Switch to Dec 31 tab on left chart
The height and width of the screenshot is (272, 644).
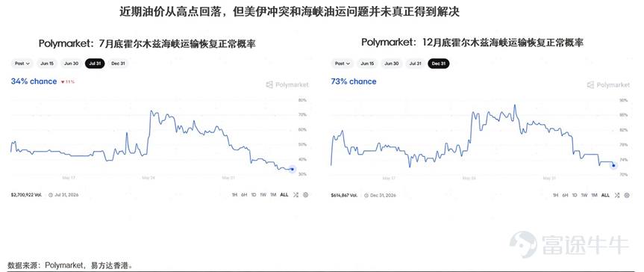(x=119, y=64)
